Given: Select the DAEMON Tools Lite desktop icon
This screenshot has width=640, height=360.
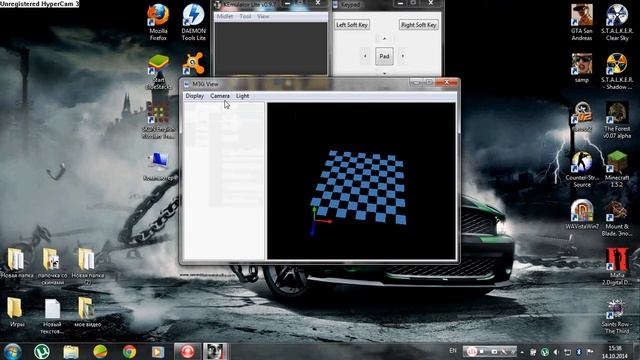Looking at the screenshot, I should point(193,22).
